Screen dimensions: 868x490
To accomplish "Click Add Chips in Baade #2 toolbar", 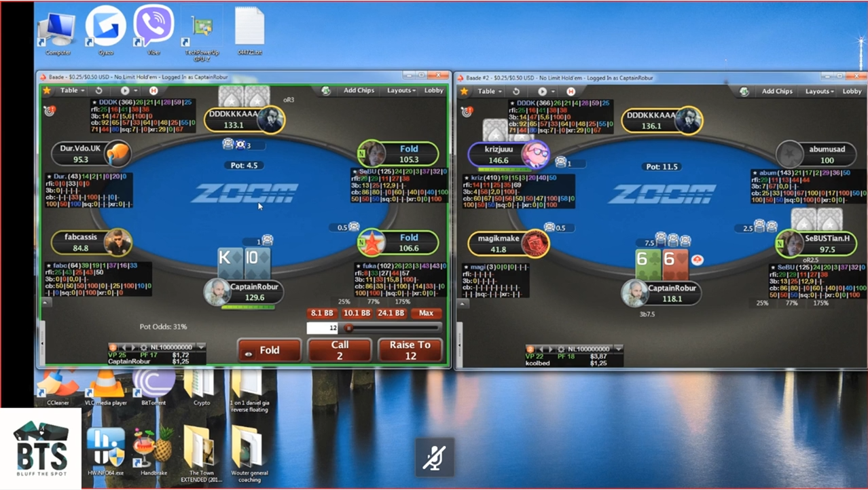I will point(777,91).
